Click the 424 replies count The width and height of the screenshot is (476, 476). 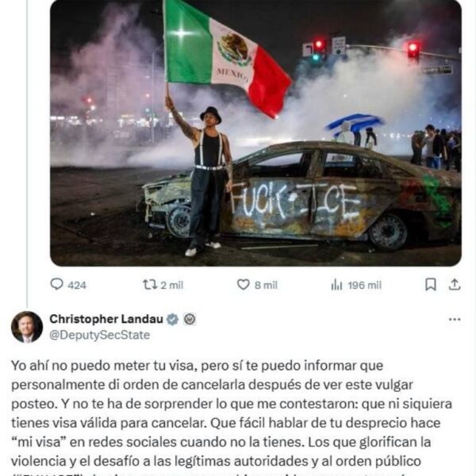pos(77,286)
